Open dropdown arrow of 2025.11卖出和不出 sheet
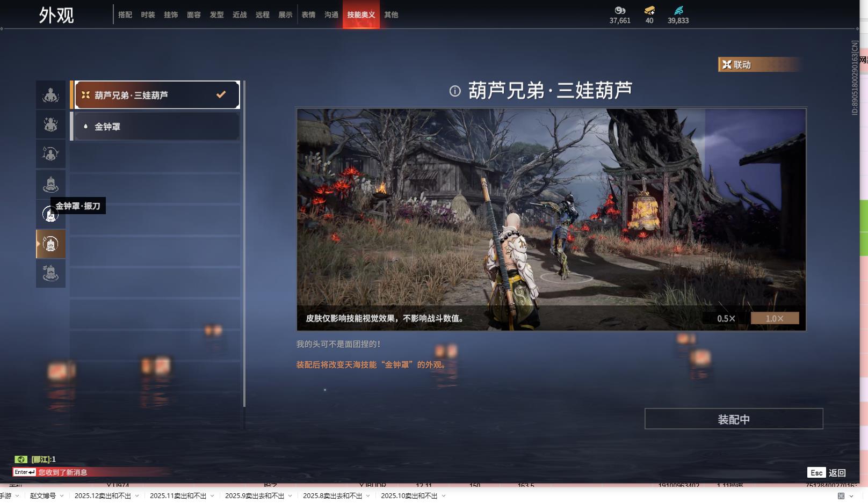The height and width of the screenshot is (504, 868). pyautogui.click(x=212, y=496)
